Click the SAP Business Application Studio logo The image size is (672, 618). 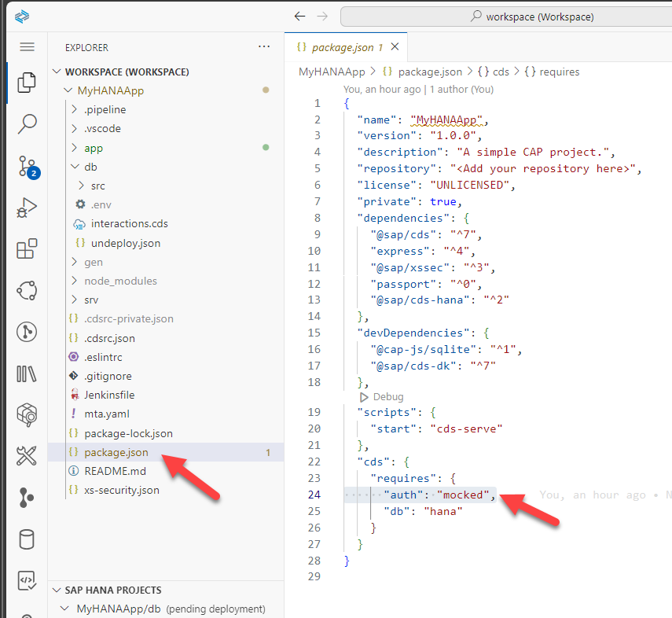pyautogui.click(x=22, y=17)
